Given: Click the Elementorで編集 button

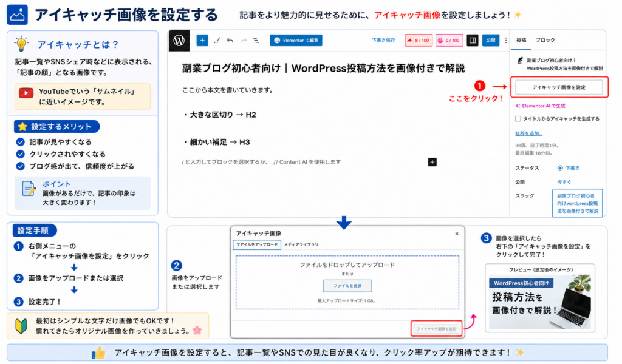Looking at the screenshot, I should (x=296, y=41).
